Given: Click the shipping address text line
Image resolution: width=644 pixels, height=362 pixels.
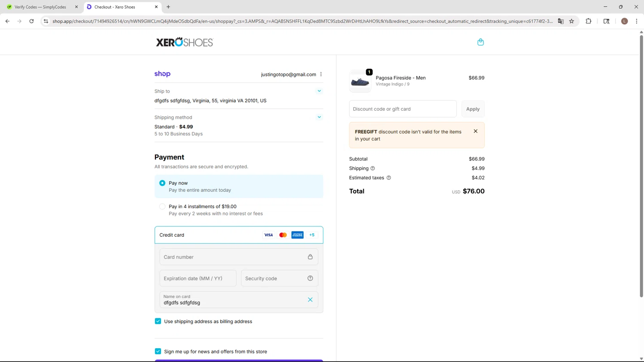Looking at the screenshot, I should point(210,100).
